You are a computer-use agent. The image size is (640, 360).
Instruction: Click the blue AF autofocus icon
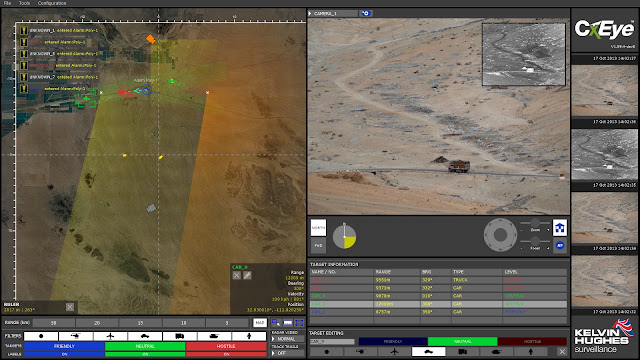[x=560, y=245]
